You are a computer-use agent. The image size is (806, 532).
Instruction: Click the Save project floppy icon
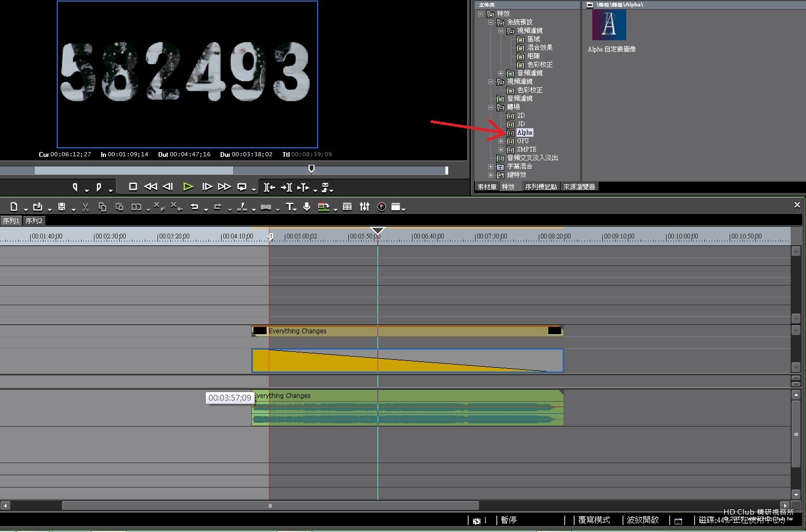click(62, 207)
